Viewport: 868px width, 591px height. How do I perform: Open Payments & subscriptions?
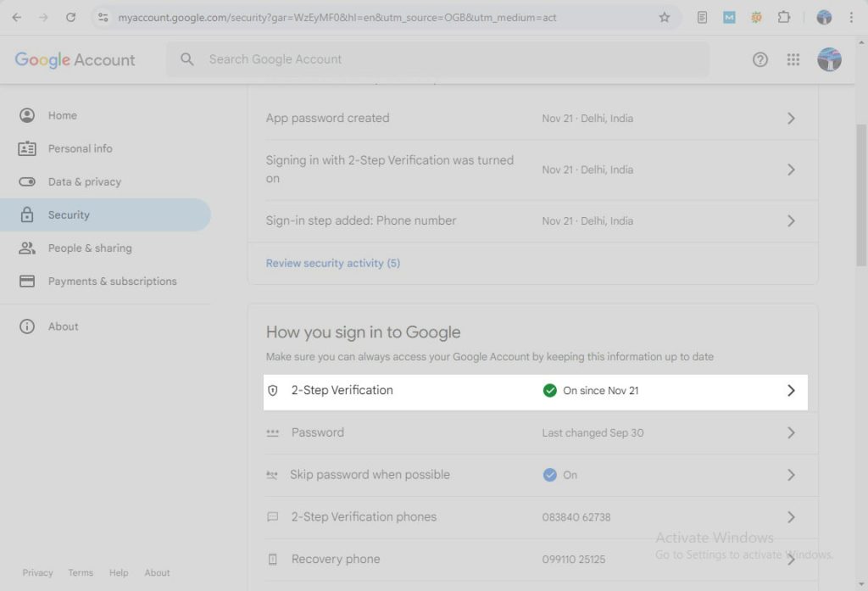(x=105, y=282)
